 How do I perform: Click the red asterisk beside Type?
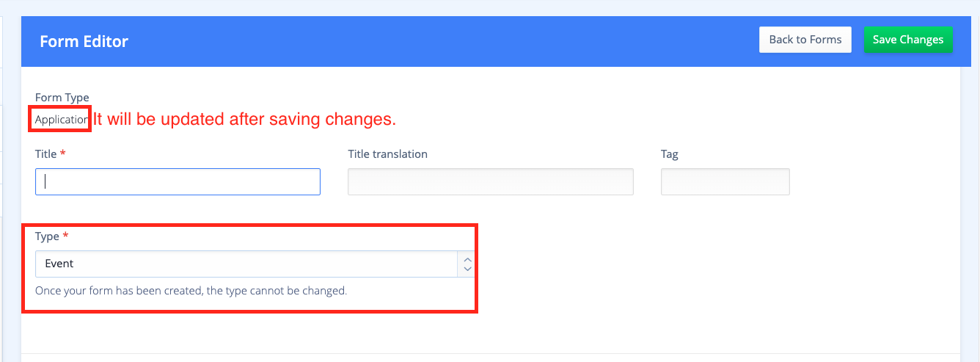(66, 235)
